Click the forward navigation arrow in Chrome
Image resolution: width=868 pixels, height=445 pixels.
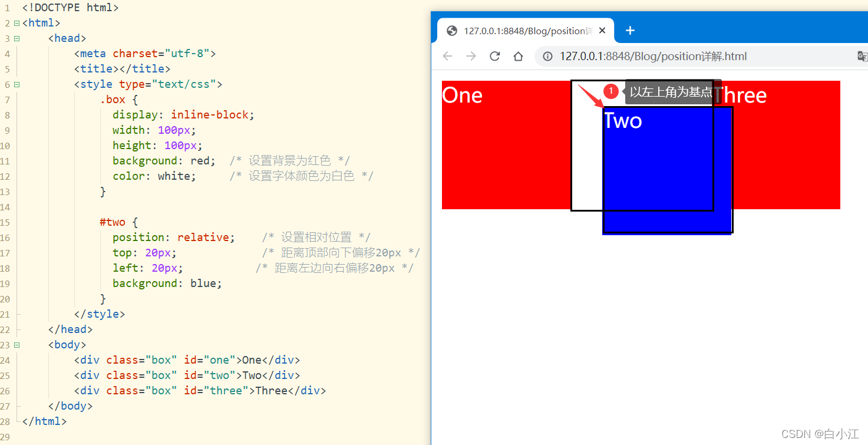point(471,56)
